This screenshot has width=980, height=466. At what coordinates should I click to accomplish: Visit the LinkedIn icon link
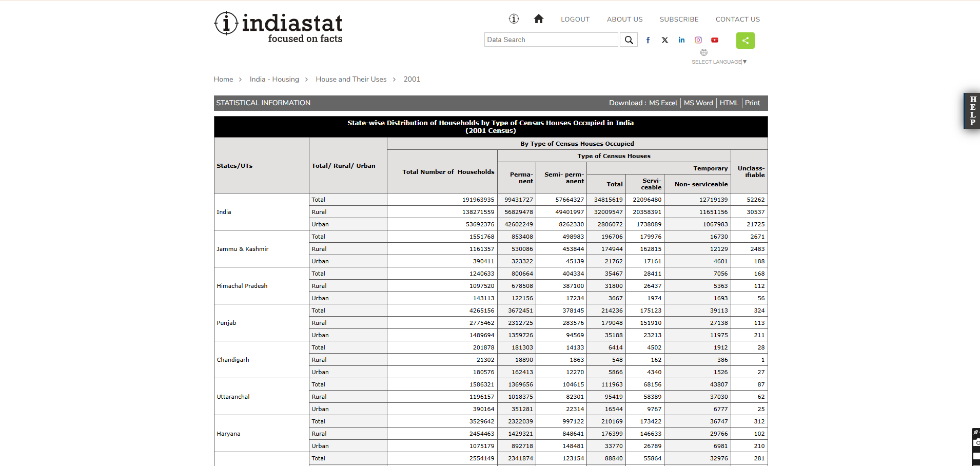(x=681, y=40)
